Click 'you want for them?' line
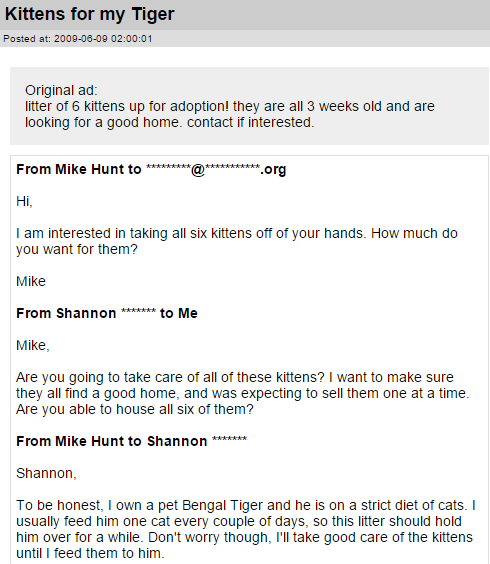Screen dimensions: 490x564 [x=77, y=249]
